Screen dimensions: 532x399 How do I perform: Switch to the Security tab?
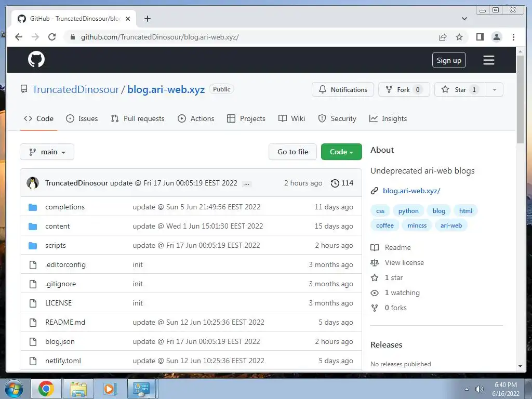[337, 118]
